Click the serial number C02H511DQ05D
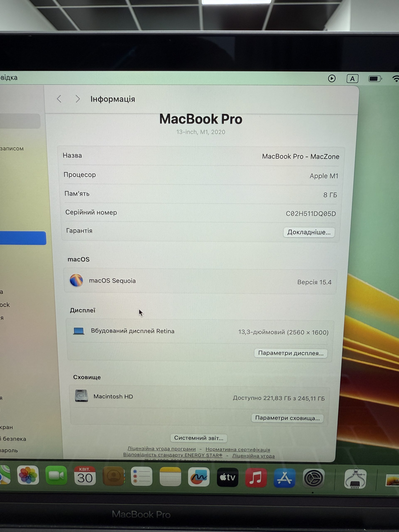This screenshot has height=532, width=399. click(311, 214)
